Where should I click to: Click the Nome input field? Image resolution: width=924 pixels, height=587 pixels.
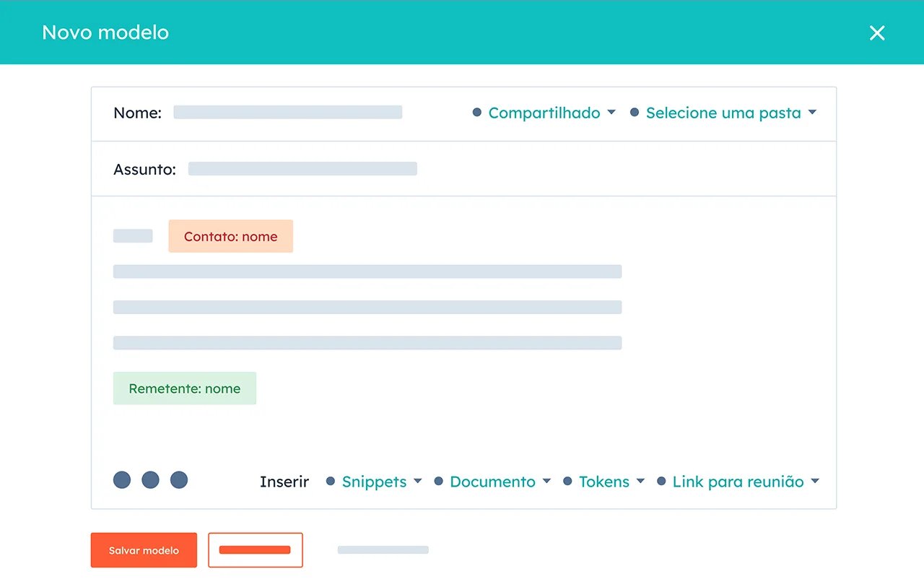pos(287,112)
